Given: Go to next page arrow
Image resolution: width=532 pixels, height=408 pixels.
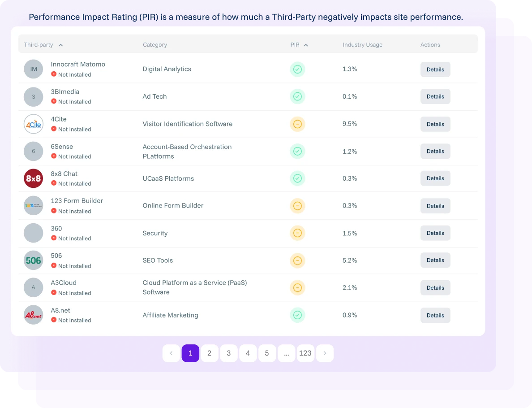Looking at the screenshot, I should (x=325, y=353).
